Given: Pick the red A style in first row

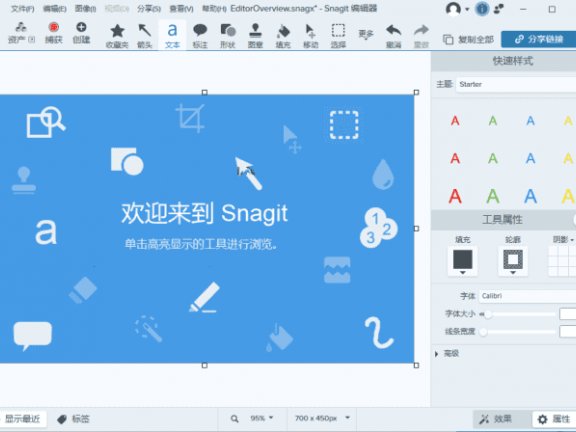Looking at the screenshot, I should [455, 120].
